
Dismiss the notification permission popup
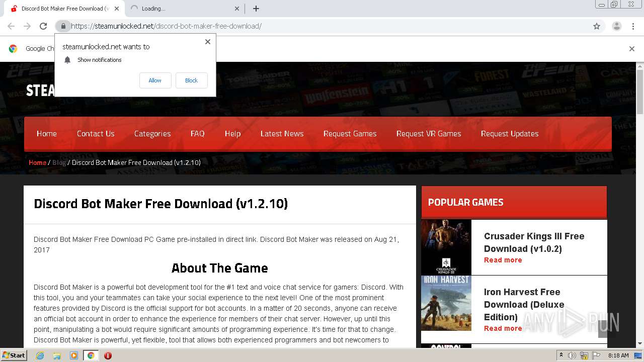click(208, 42)
